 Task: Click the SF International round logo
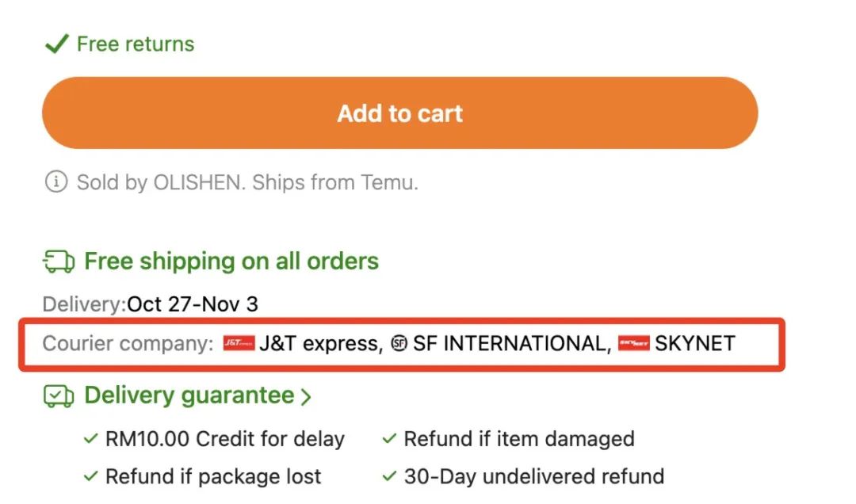coord(399,344)
